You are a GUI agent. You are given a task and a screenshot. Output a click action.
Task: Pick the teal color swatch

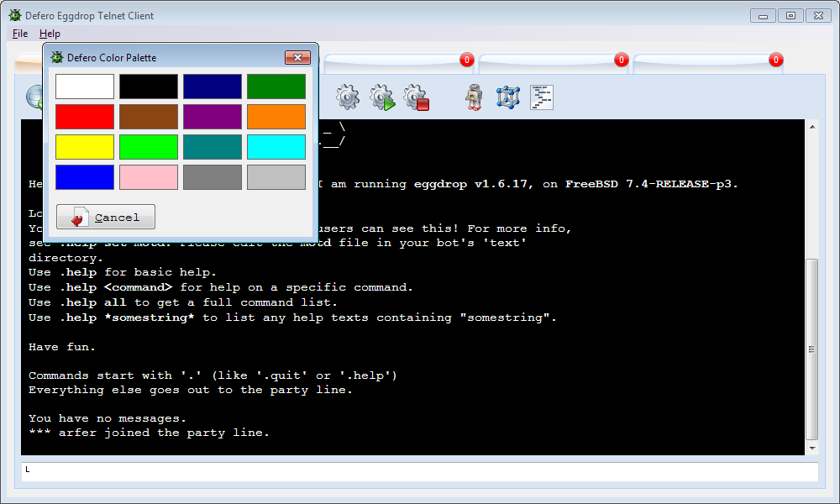click(x=213, y=147)
